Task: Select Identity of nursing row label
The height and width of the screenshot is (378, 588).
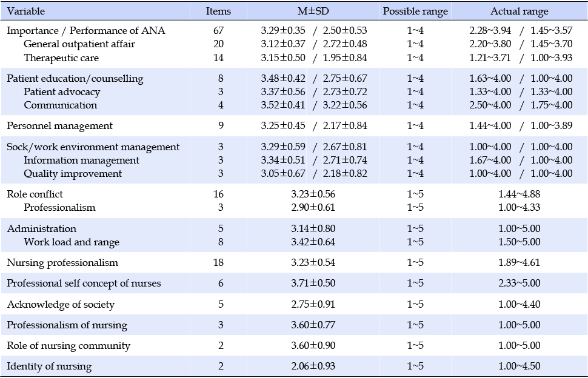Action: point(49,366)
